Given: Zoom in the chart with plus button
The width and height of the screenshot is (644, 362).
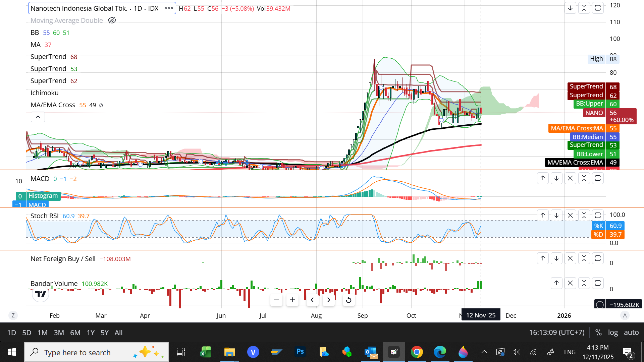Looking at the screenshot, I should [x=292, y=300].
